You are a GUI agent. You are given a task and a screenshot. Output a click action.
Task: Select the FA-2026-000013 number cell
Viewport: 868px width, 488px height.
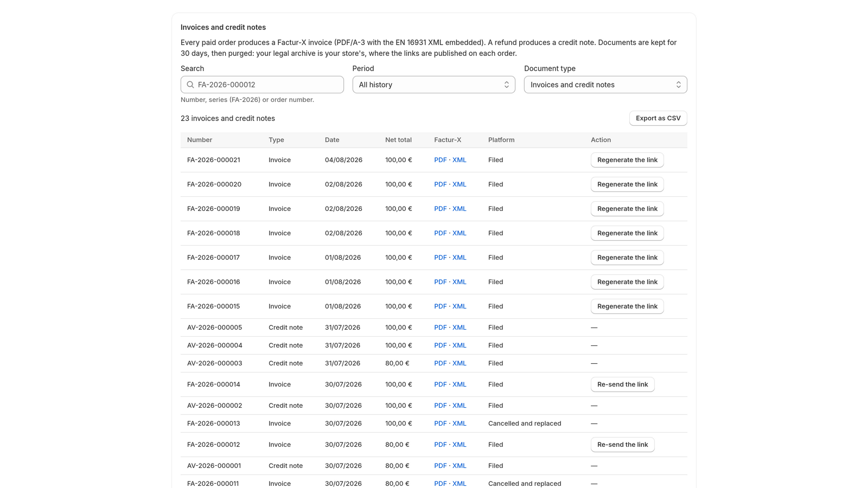tap(214, 423)
